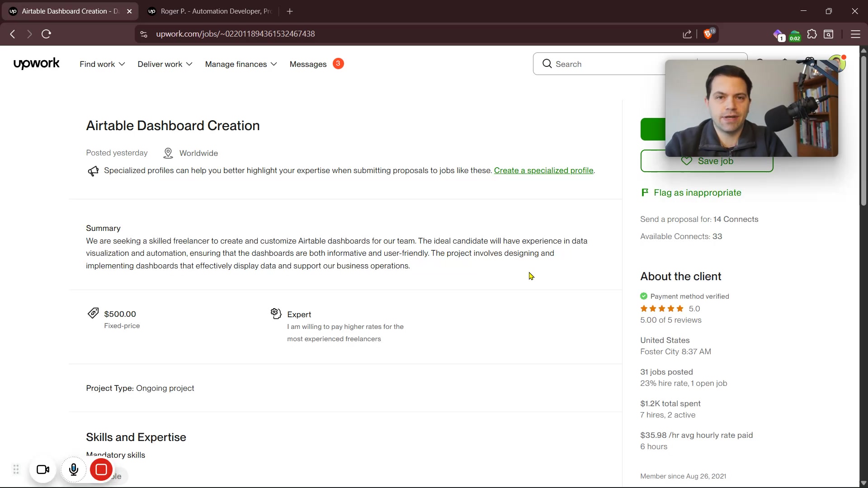Toggle the camera in recorder bar
This screenshot has height=488, width=868.
coord(43,469)
